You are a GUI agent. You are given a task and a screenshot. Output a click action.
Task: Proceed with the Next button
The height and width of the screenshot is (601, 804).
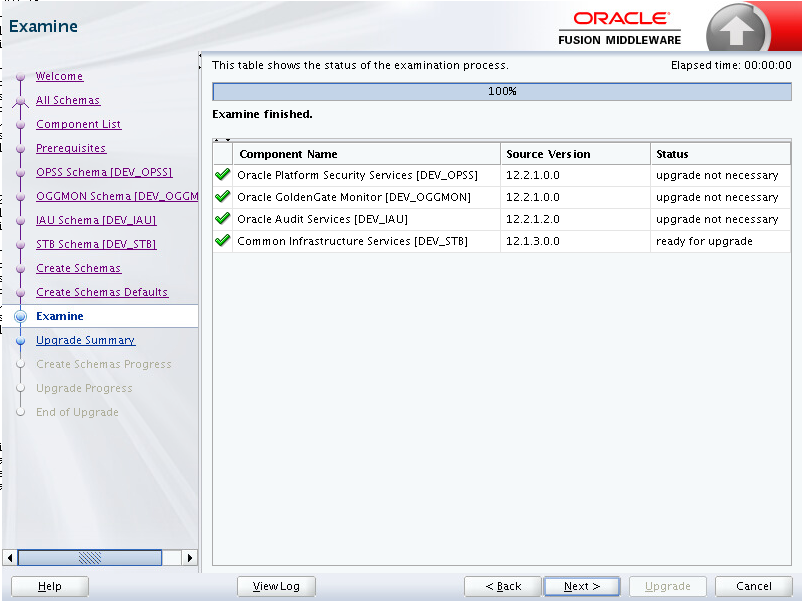coord(581,586)
